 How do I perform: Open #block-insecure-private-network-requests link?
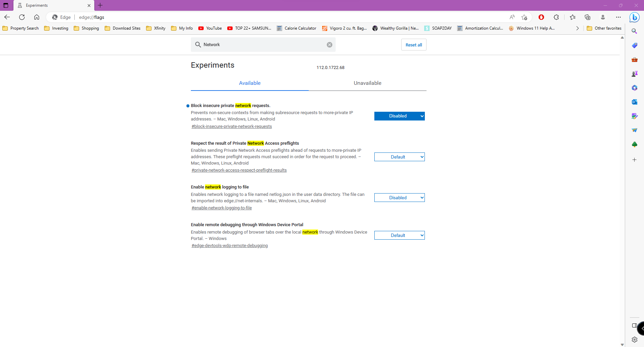[x=232, y=127]
